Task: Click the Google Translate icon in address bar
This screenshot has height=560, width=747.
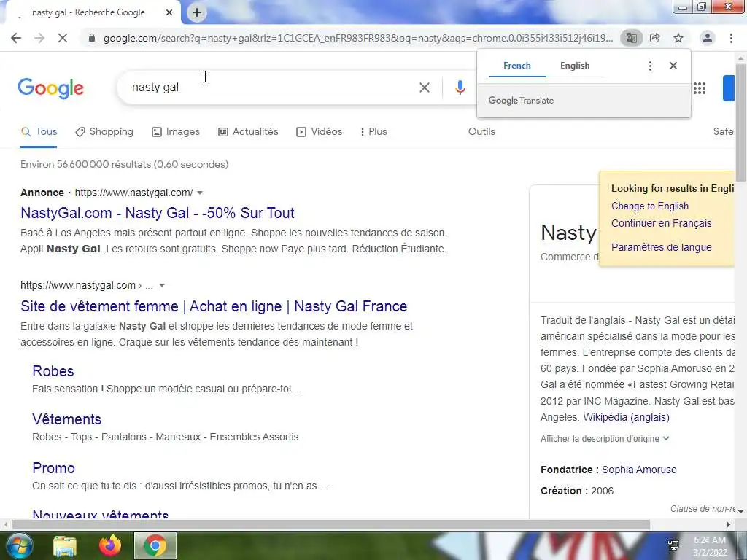Action: 632,38
